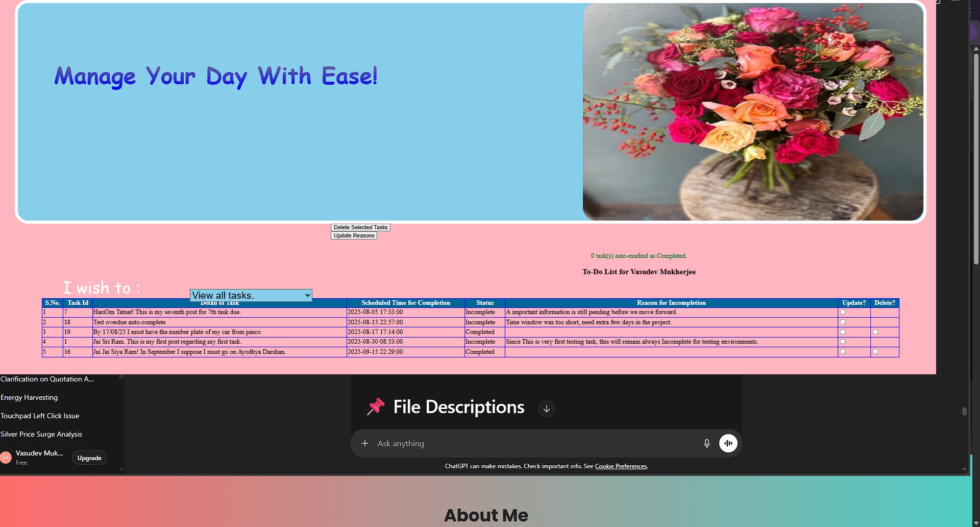Viewport: 980px width, 527px height.
Task: Click the plus icon to attach files
Action: click(365, 443)
